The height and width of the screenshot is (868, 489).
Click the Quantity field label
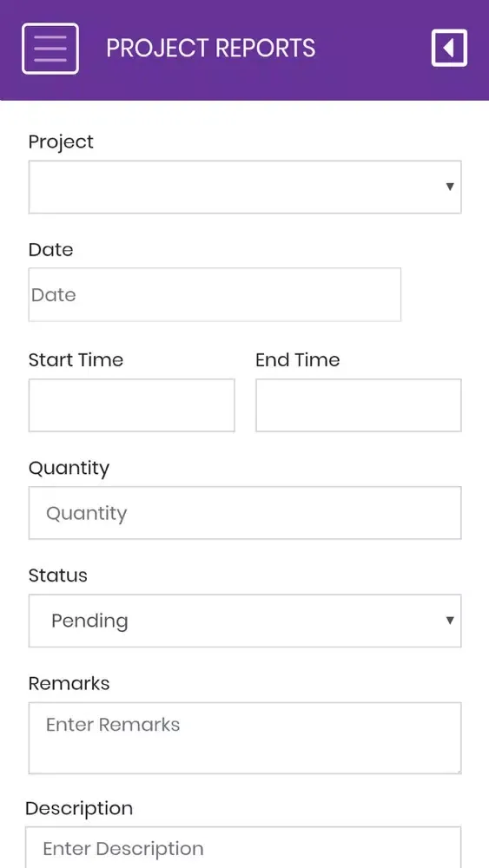click(x=69, y=469)
